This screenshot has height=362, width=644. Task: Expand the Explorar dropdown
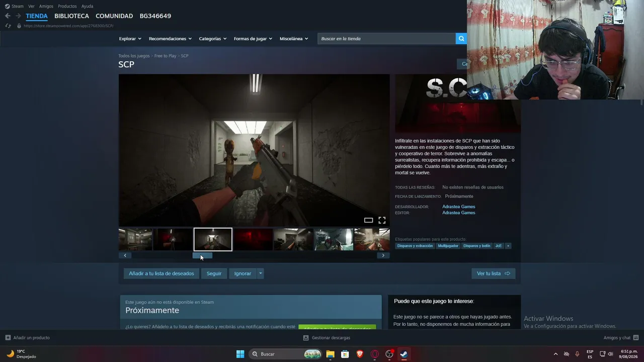[x=130, y=39]
